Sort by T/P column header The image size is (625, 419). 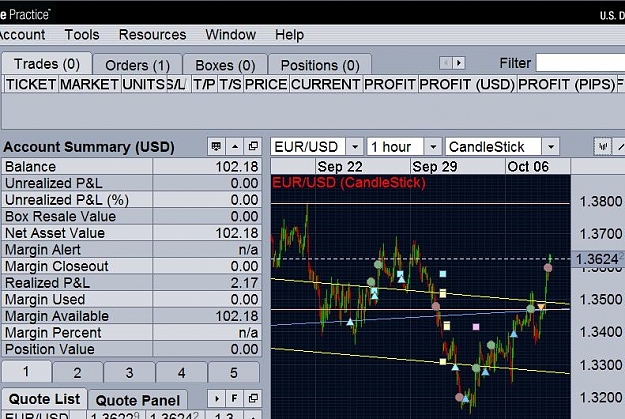204,84
